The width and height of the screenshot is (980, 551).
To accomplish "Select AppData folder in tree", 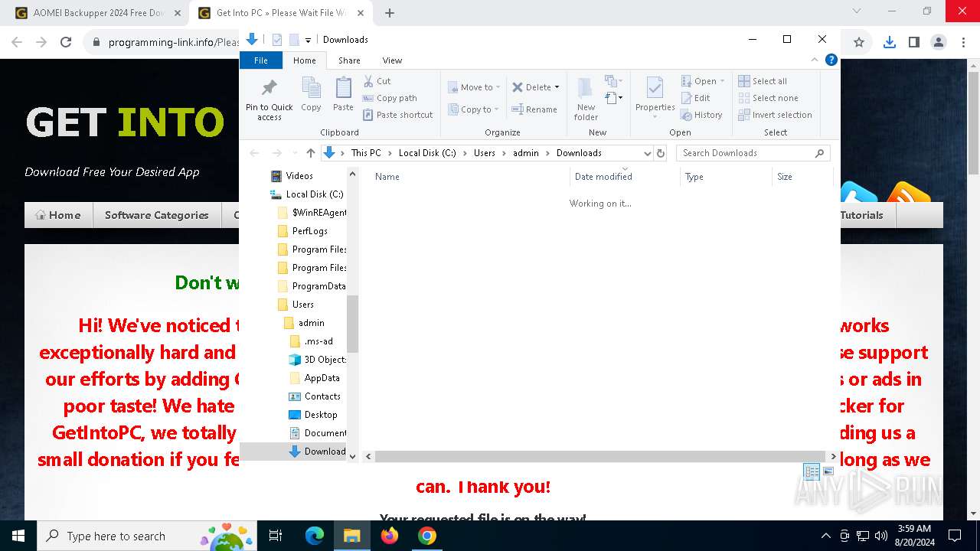I will click(322, 378).
